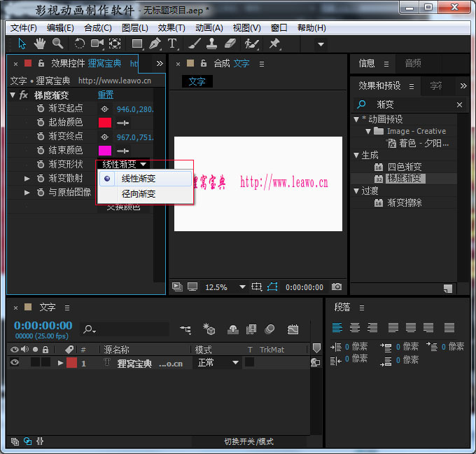The height and width of the screenshot is (454, 476).
Task: Open the 效果(T) menu
Action: tap(171, 28)
